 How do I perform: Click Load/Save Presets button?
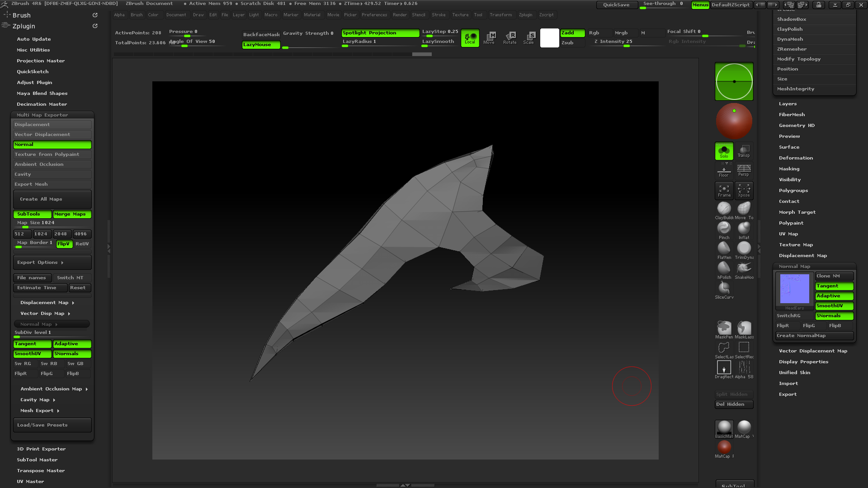pos(52,425)
